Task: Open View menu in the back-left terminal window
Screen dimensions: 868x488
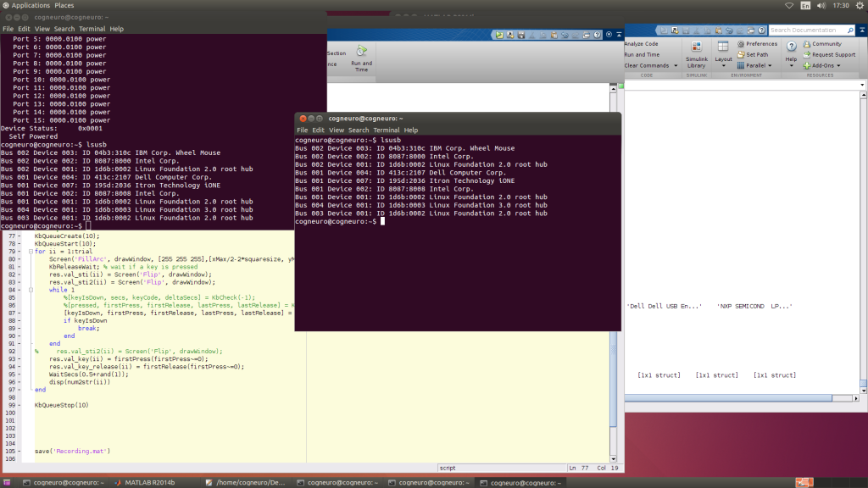Action: 42,29
